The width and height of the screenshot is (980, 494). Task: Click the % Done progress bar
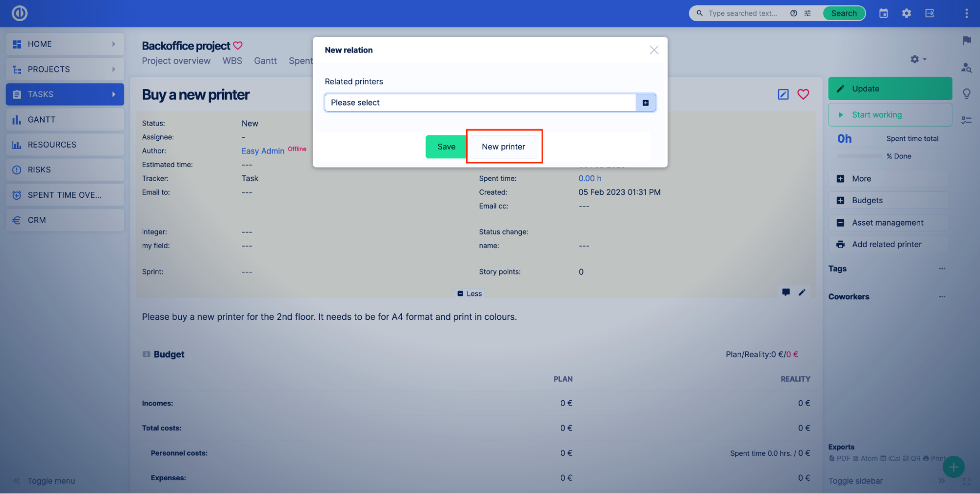point(859,156)
